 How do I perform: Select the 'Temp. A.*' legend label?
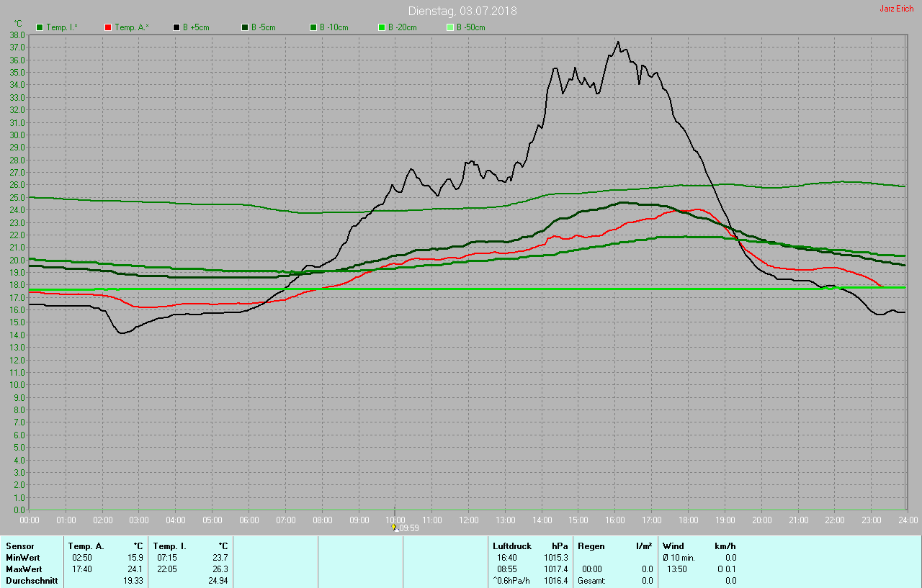point(131,27)
